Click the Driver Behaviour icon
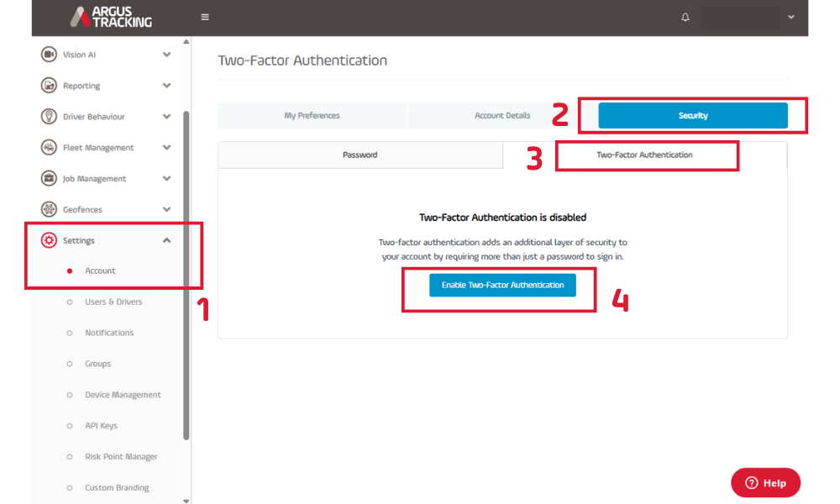 (49, 117)
